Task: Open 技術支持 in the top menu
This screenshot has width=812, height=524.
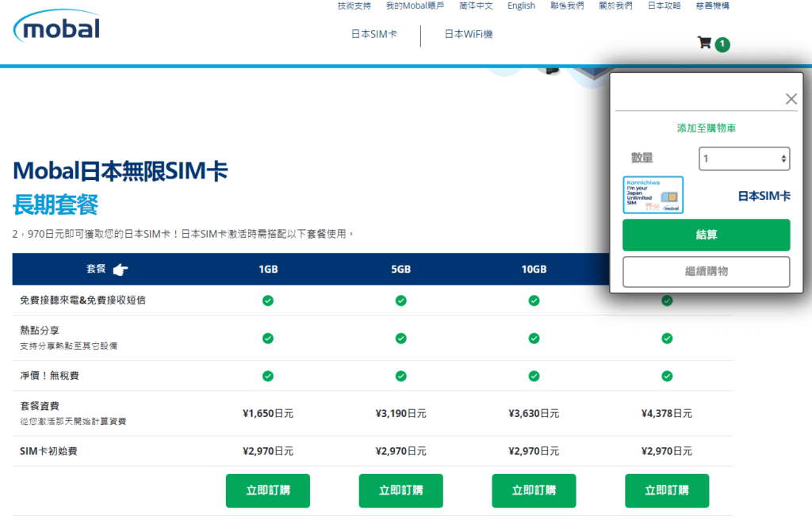Action: click(354, 6)
